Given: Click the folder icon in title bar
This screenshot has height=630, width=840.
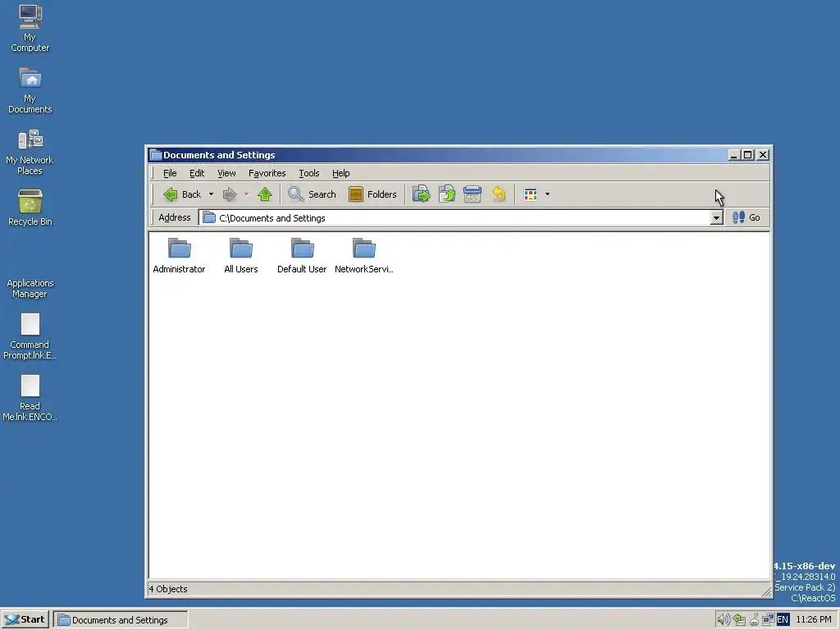Looking at the screenshot, I should (156, 155).
